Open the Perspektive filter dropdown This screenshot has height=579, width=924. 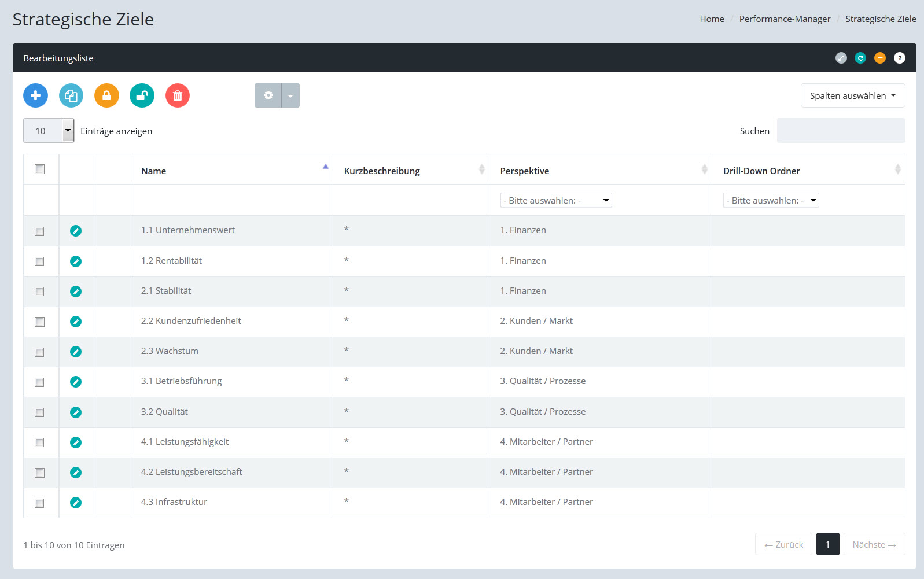tap(555, 200)
